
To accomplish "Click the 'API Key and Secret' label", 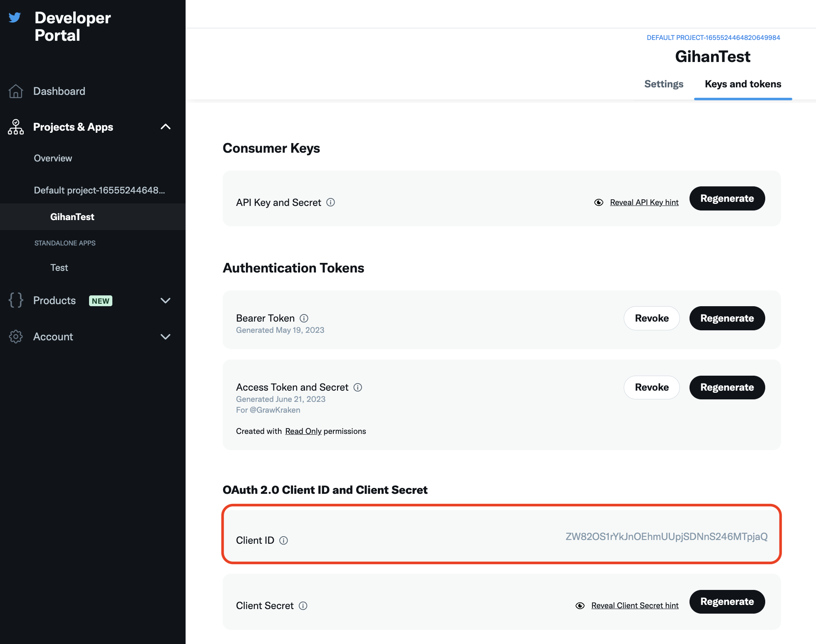I will [278, 203].
